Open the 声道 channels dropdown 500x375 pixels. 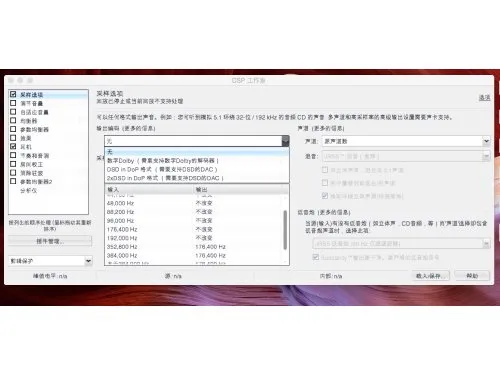tap(406, 141)
